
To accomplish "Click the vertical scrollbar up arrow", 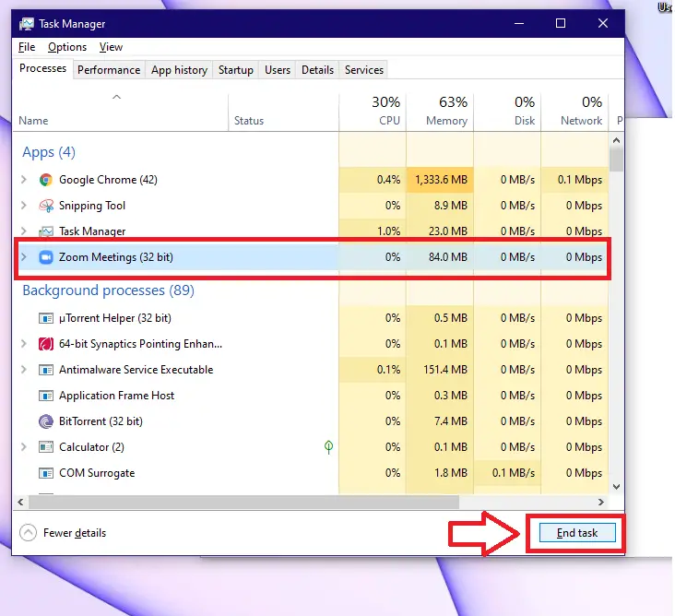I will point(617,140).
